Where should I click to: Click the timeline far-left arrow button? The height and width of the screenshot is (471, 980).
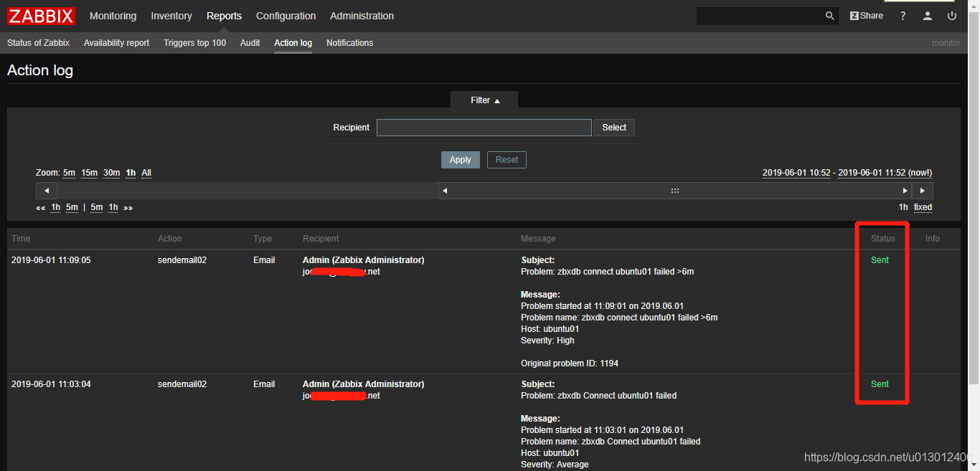coord(47,191)
